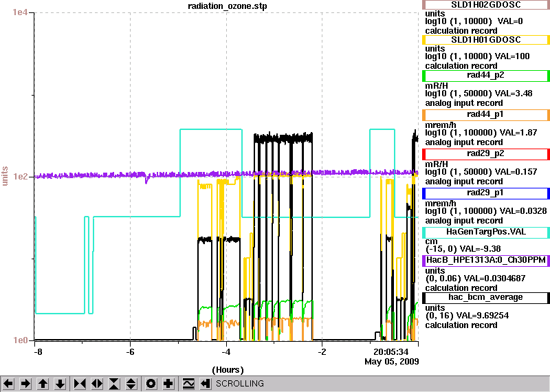Image resolution: width=550 pixels, height=392 pixels.
Task: Pan the graph left with left arrow
Action: [8, 384]
